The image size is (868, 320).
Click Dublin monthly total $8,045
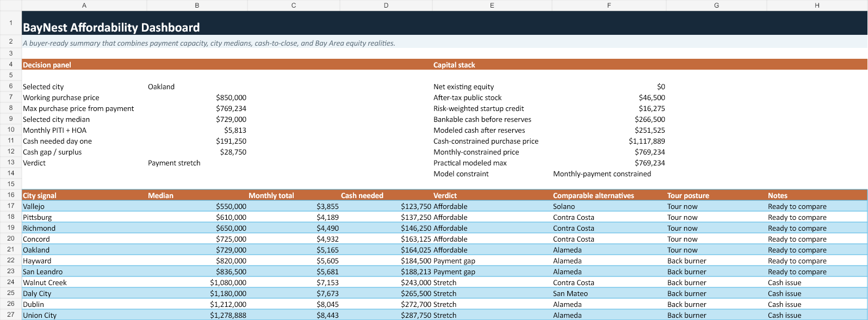(x=294, y=304)
